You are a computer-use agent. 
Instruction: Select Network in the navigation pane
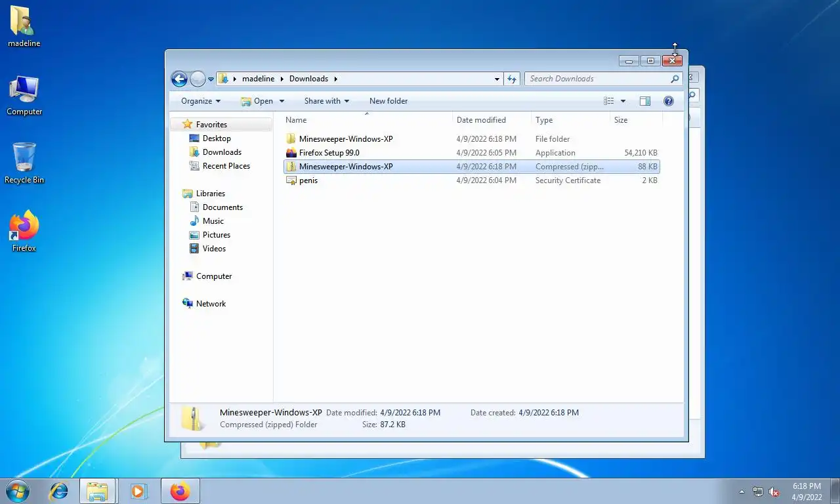point(211,304)
